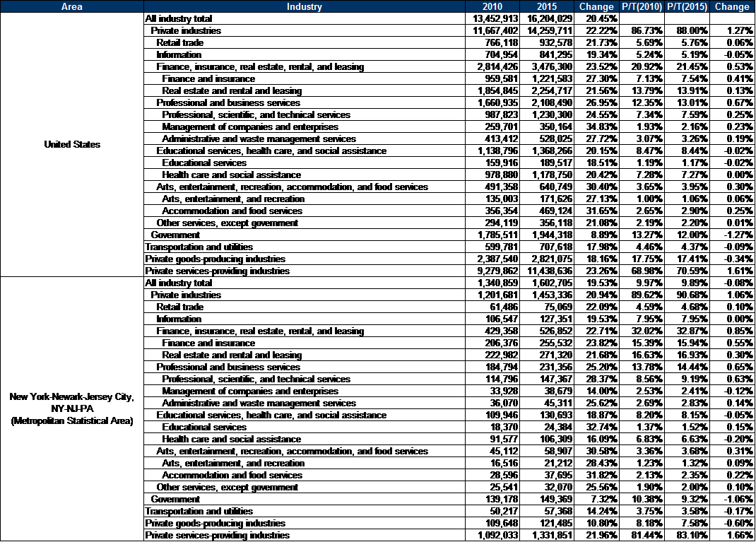Image resolution: width=756 pixels, height=542 pixels.
Task: Click the Retail trade value 61,486
Action: tap(492, 307)
